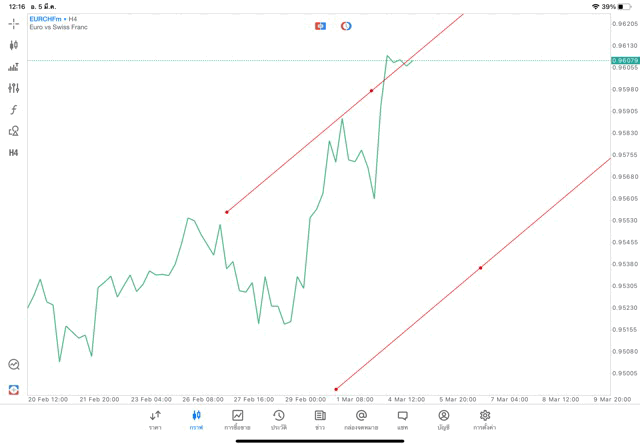Select the crosshair tool
The image size is (640, 447).
[x=13, y=23]
